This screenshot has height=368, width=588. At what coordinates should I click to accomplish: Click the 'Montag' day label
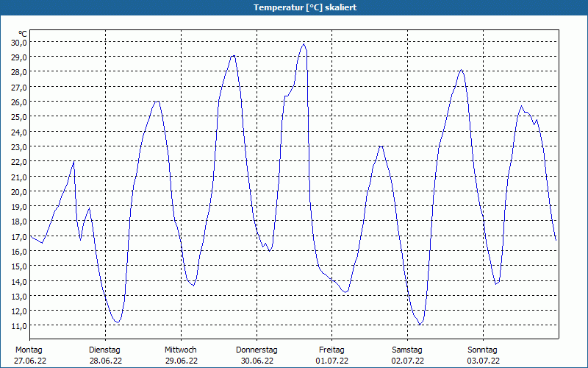point(29,350)
